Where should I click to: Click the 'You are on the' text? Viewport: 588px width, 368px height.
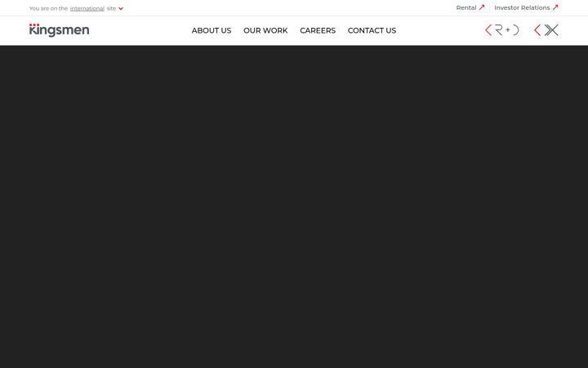pyautogui.click(x=48, y=8)
